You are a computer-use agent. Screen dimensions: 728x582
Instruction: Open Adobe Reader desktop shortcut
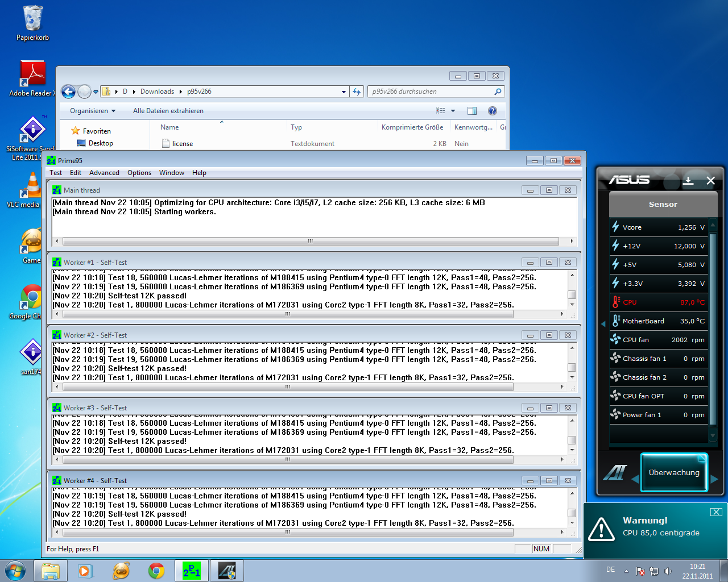pyautogui.click(x=32, y=78)
